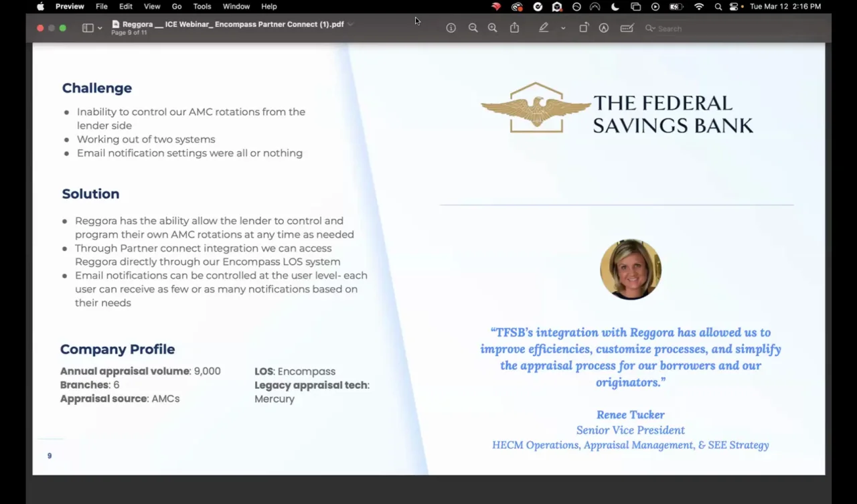The image size is (857, 504).
Task: Click the half-circle menu bar icon
Action: pyautogui.click(x=576, y=7)
